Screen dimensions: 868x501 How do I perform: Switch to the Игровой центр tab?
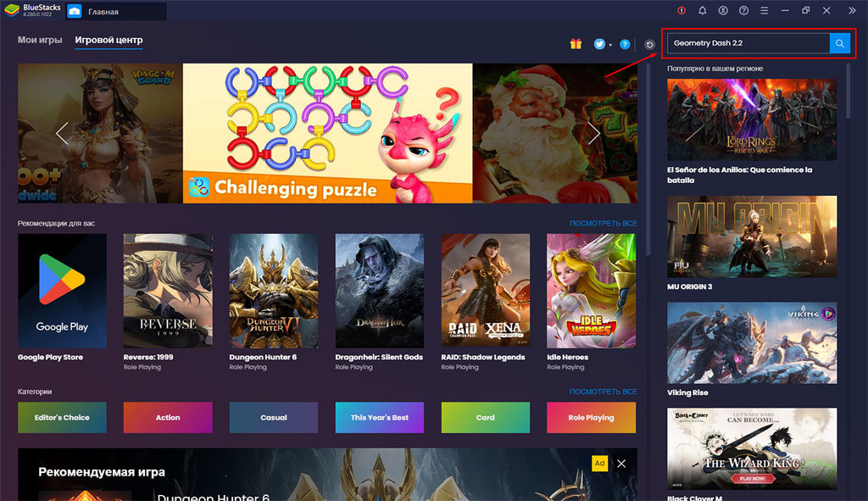pos(108,40)
